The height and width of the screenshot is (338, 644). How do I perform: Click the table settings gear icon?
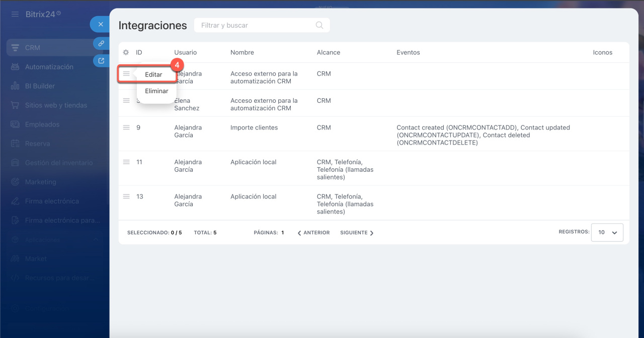[x=126, y=52]
